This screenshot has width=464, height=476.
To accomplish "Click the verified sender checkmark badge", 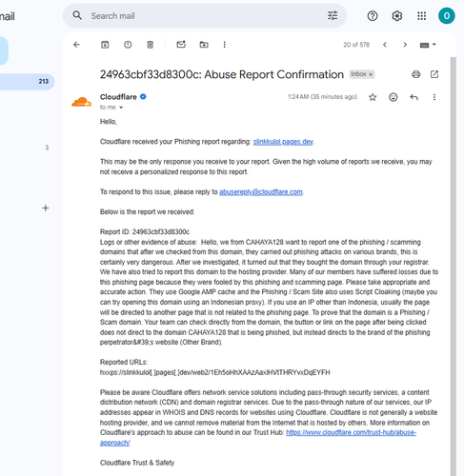I will [x=143, y=97].
